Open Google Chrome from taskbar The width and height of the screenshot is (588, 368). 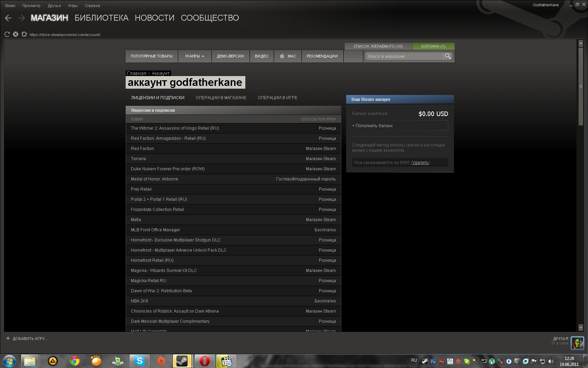tap(75, 361)
